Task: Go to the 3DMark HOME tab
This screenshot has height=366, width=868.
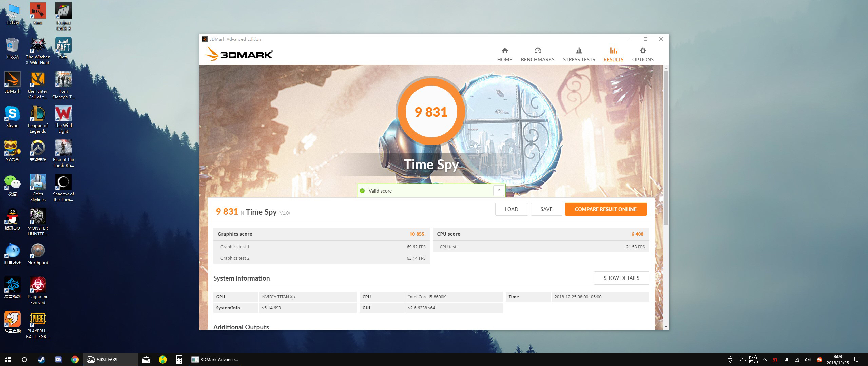Action: tap(504, 55)
